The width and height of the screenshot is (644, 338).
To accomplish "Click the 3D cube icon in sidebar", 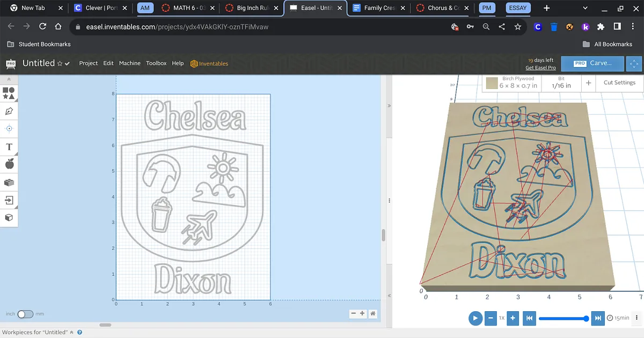I will [9, 217].
